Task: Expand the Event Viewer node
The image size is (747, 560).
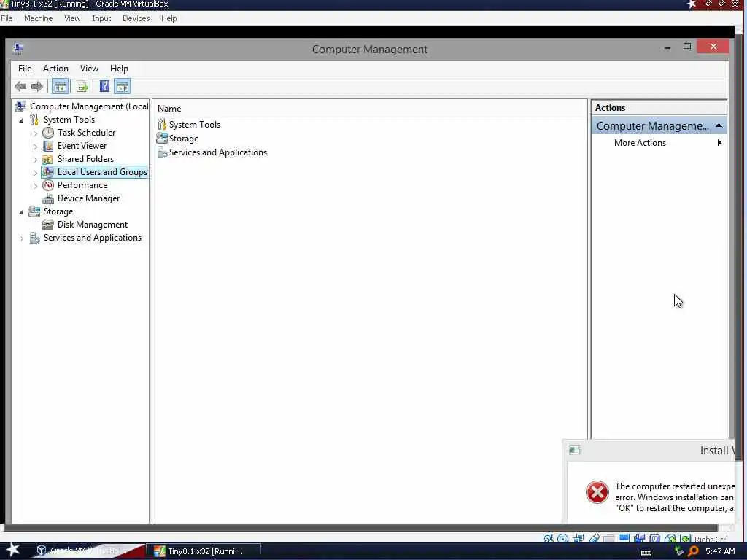Action: click(x=35, y=147)
